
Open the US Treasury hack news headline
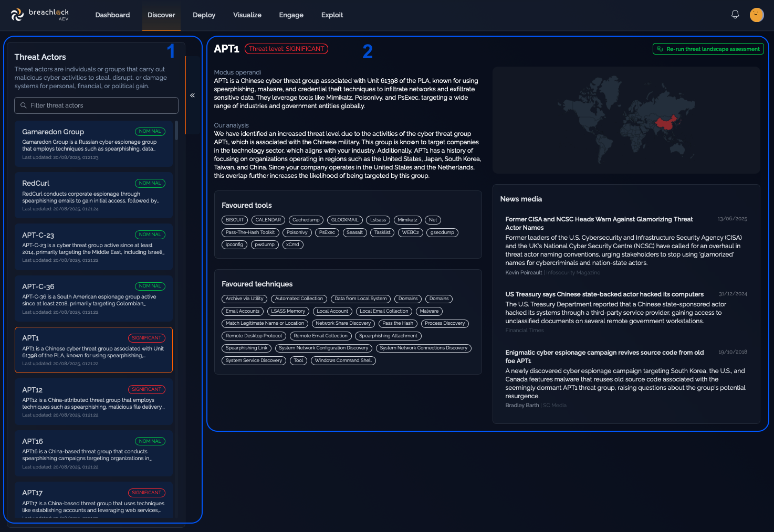(x=604, y=294)
